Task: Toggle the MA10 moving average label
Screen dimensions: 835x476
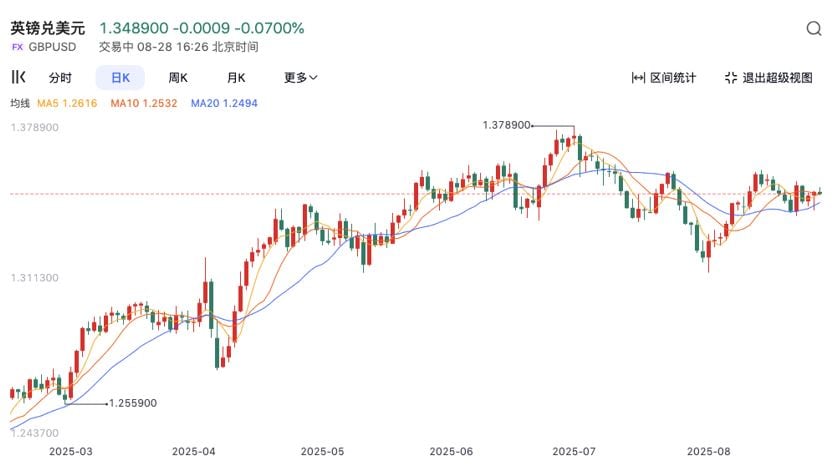Action: 143,103
